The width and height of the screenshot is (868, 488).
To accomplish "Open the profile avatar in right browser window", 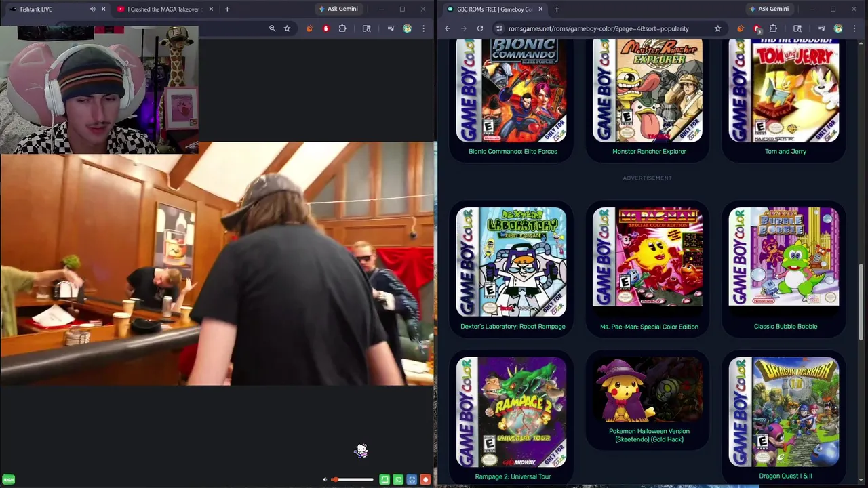I will pos(838,28).
